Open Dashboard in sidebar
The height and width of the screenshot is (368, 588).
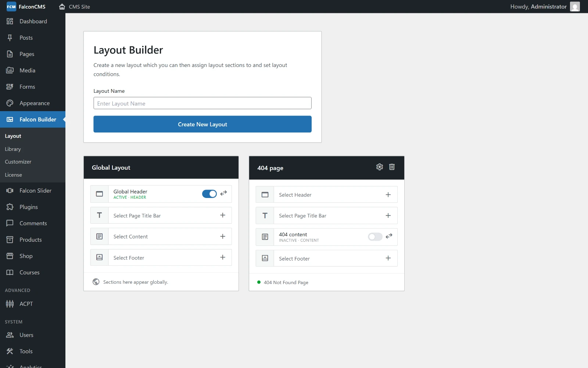tap(33, 21)
